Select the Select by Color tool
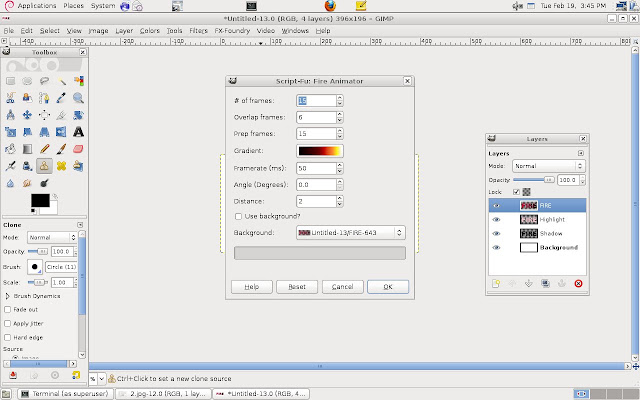The width and height of the screenshot is (640, 400). click(78, 81)
